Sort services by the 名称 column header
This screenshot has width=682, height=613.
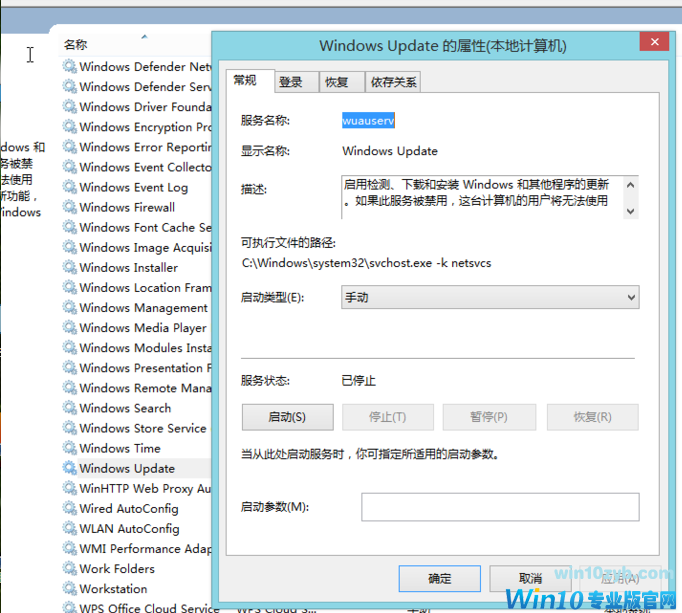click(75, 44)
